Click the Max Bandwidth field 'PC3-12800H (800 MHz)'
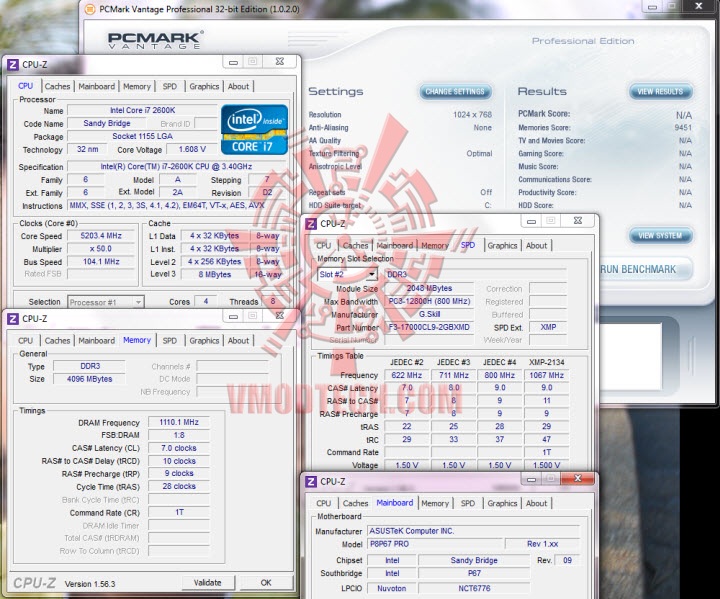The width and height of the screenshot is (720, 599). (x=429, y=301)
